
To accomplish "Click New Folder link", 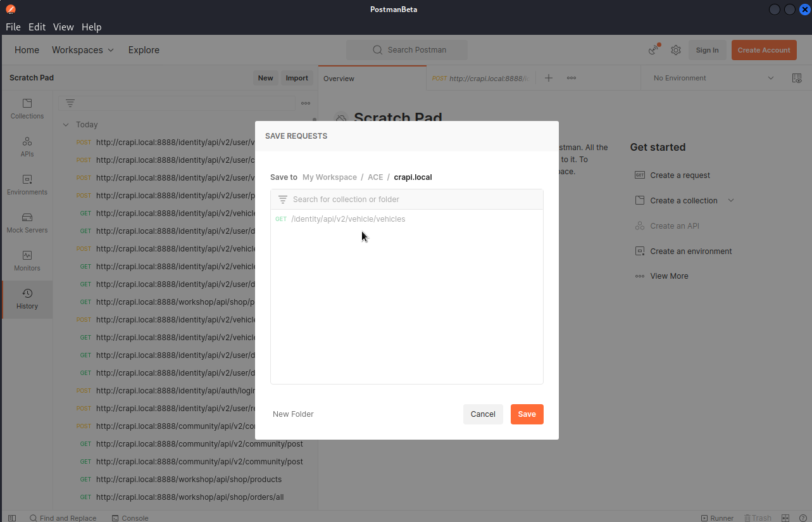I will tap(293, 414).
